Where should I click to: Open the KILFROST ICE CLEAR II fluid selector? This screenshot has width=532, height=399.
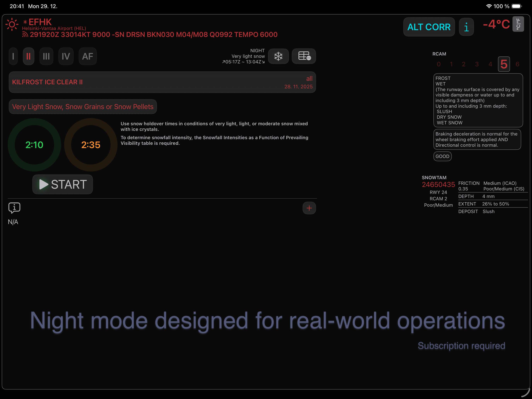pyautogui.click(x=162, y=82)
